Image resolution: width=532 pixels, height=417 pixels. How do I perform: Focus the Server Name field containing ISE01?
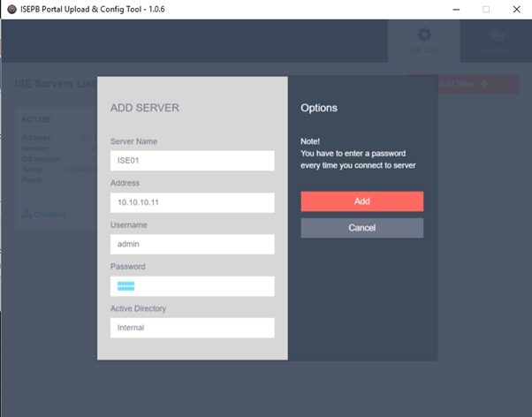(193, 161)
